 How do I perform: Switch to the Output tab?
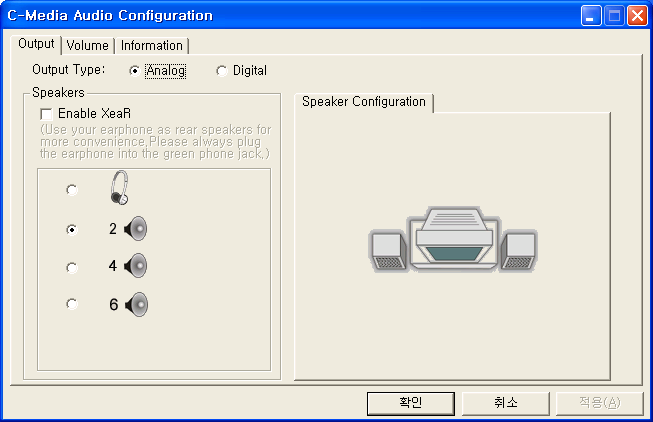point(36,44)
